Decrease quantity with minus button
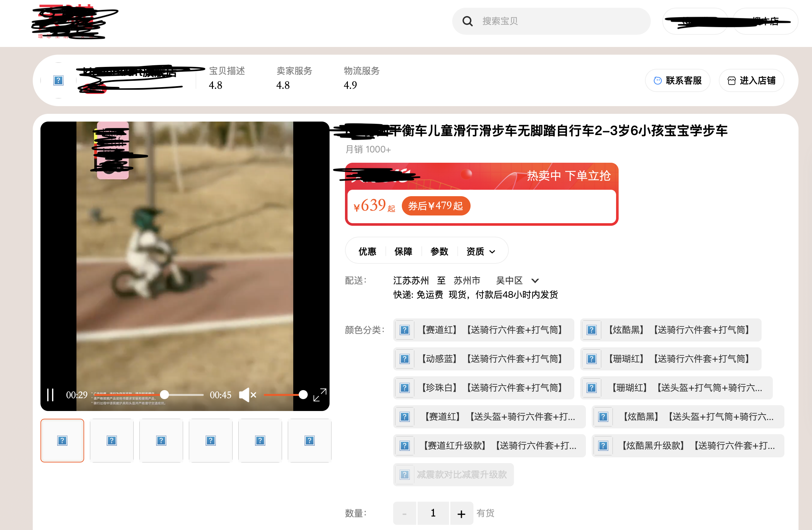The image size is (812, 530). (404, 513)
